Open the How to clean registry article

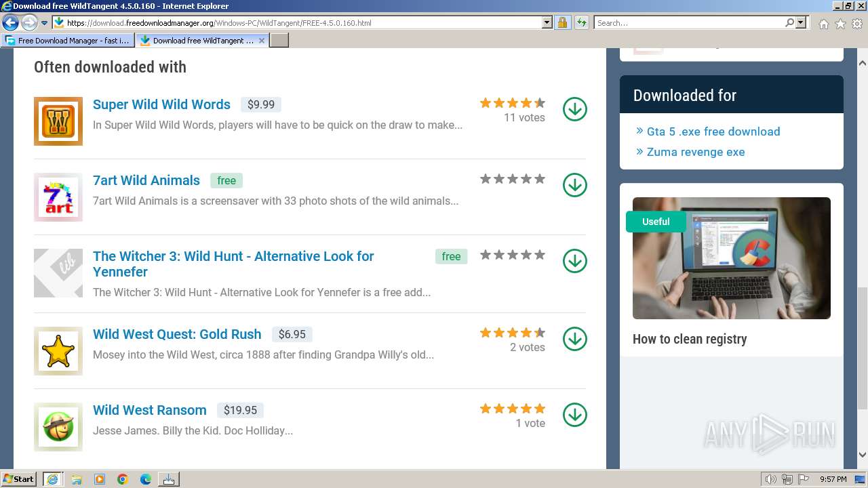690,339
